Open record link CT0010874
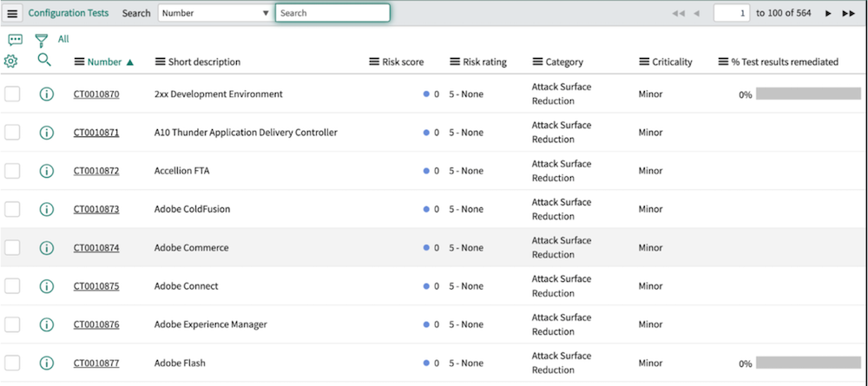Image resolution: width=868 pixels, height=386 pixels. coord(96,248)
